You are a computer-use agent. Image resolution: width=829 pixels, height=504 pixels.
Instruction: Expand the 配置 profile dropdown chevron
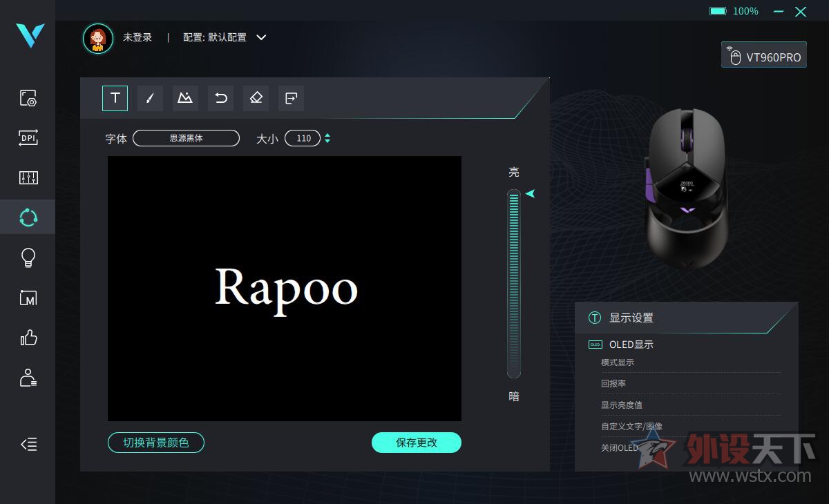pyautogui.click(x=261, y=37)
